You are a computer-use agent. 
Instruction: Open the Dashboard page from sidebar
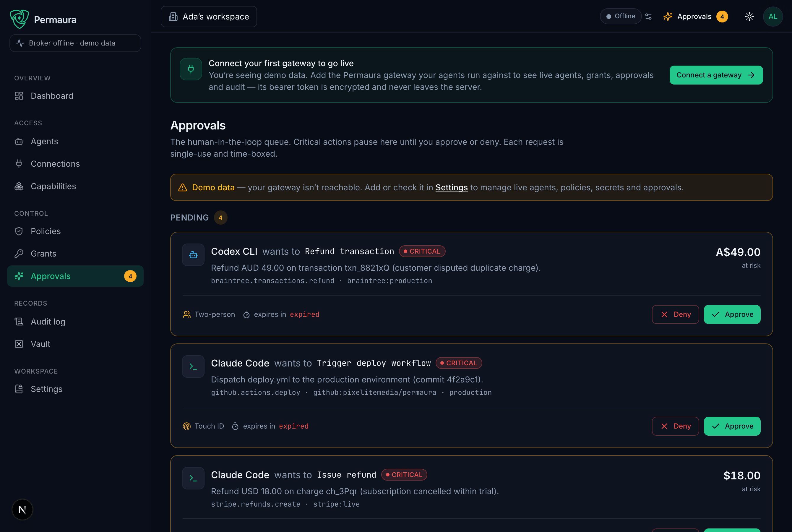[x=75, y=96]
